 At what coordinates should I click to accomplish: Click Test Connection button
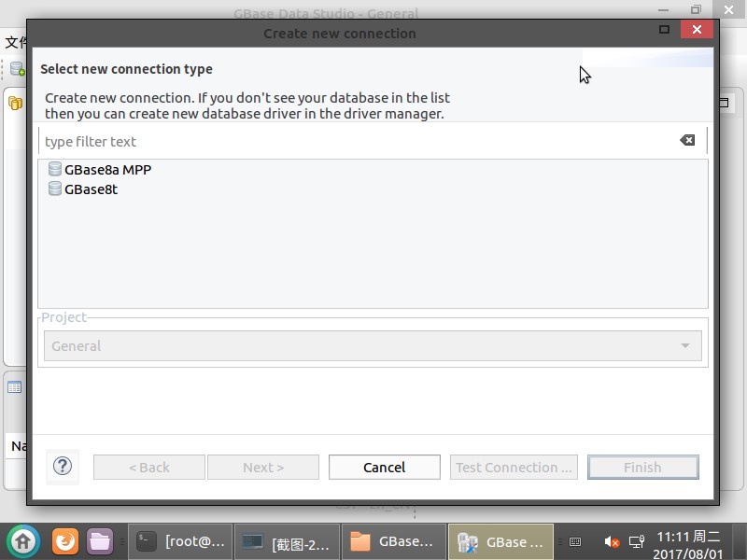click(514, 468)
